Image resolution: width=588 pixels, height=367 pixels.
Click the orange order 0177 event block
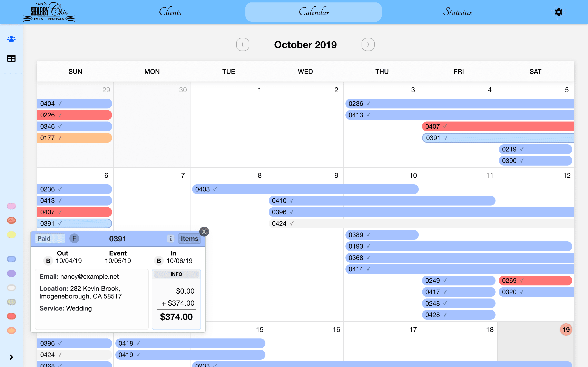tap(75, 137)
